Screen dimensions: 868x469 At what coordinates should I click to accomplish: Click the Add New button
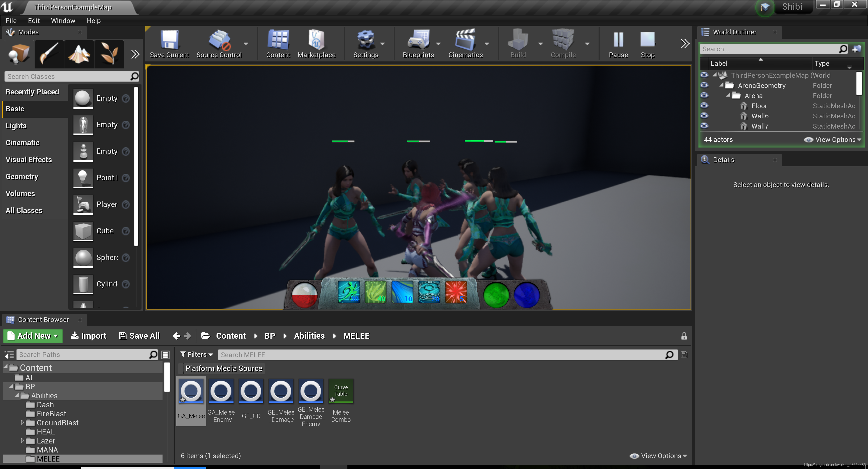click(x=33, y=336)
